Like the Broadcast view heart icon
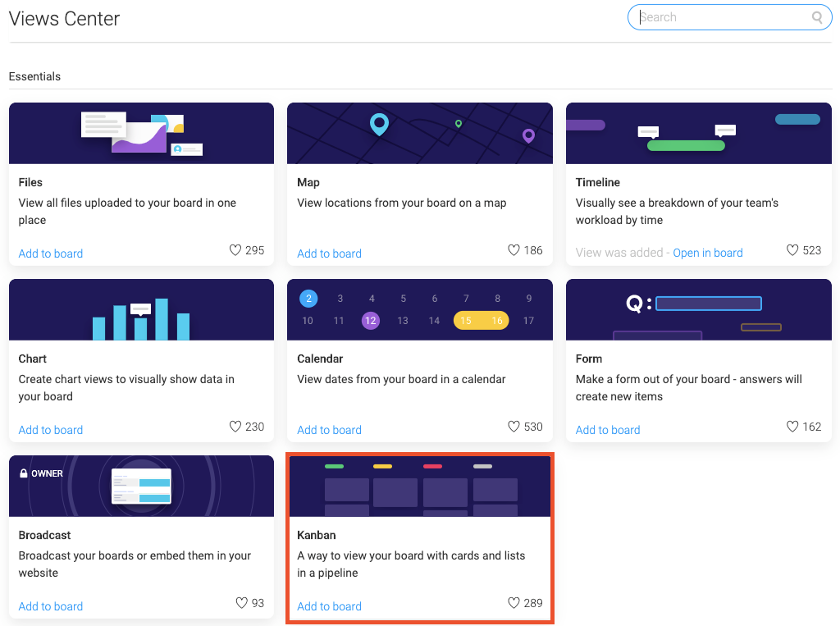The image size is (840, 626). pos(242,603)
